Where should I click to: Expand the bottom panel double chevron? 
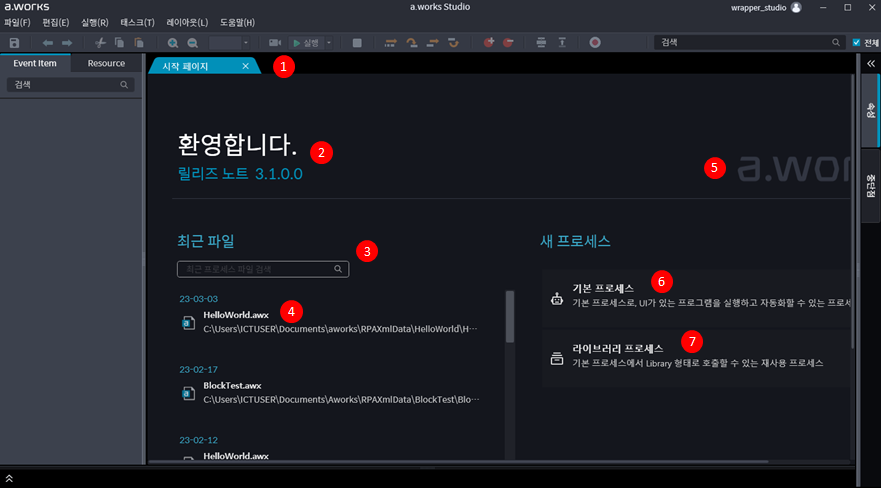[9, 478]
